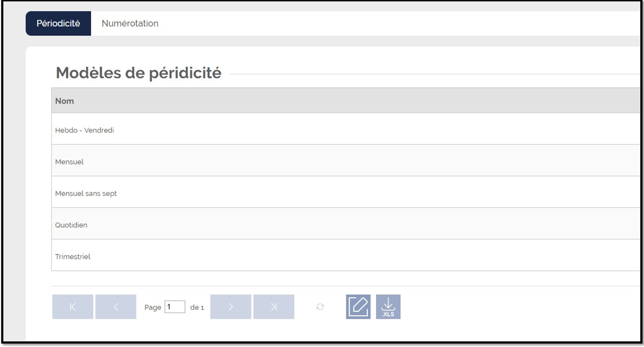The height and width of the screenshot is (347, 644).
Task: Go to the first page of results
Action: coord(73,307)
